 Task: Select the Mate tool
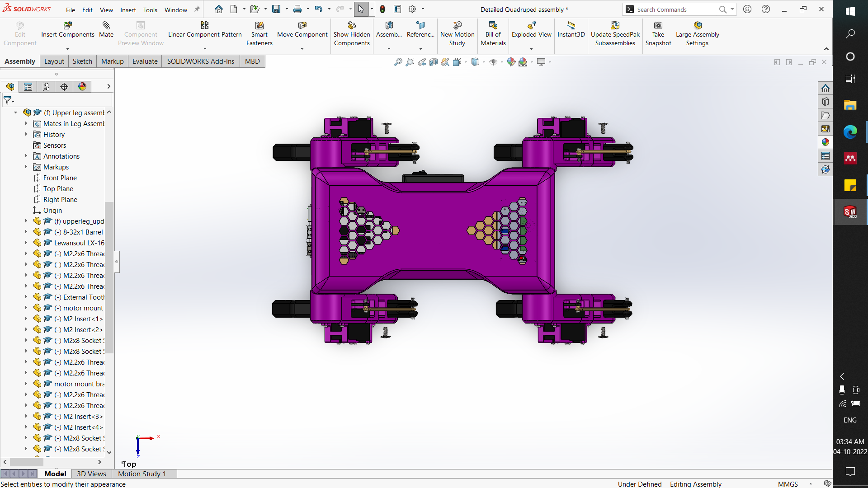point(106,29)
